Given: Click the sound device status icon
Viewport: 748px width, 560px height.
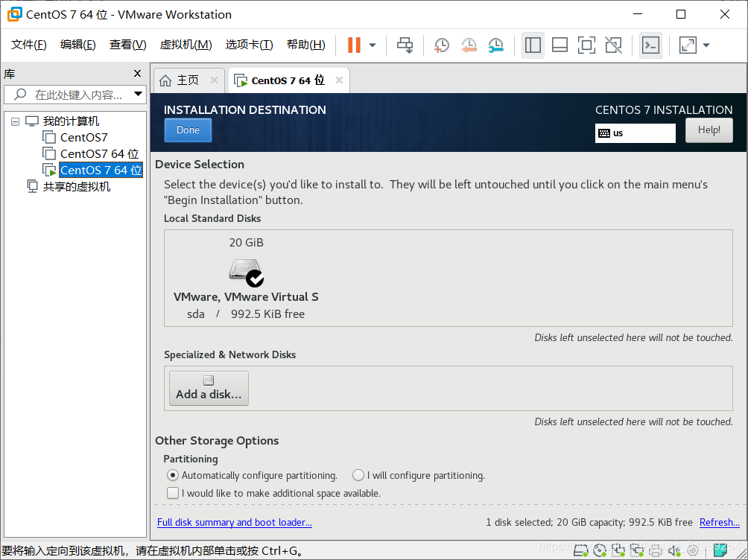Looking at the screenshot, I should 675,551.
